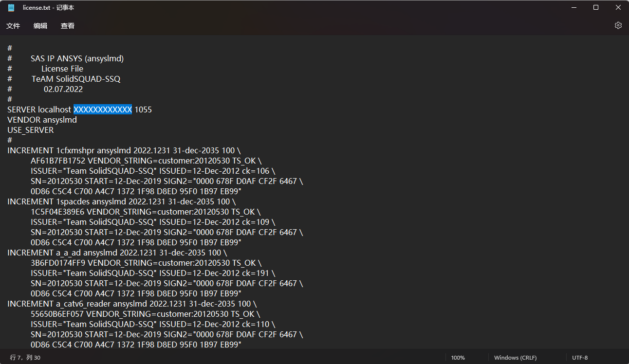Close the license.txt Notepad window
Image resolution: width=629 pixels, height=364 pixels.
click(x=618, y=7)
